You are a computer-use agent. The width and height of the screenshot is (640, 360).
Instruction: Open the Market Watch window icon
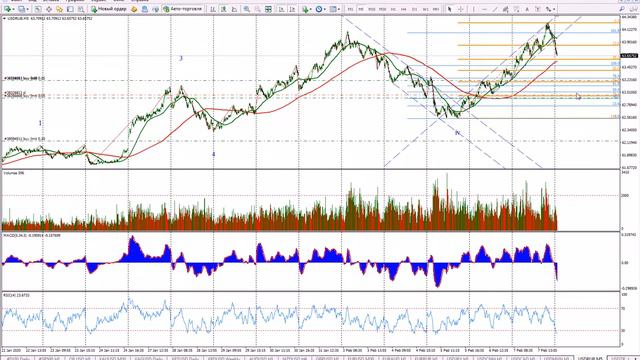point(38,9)
